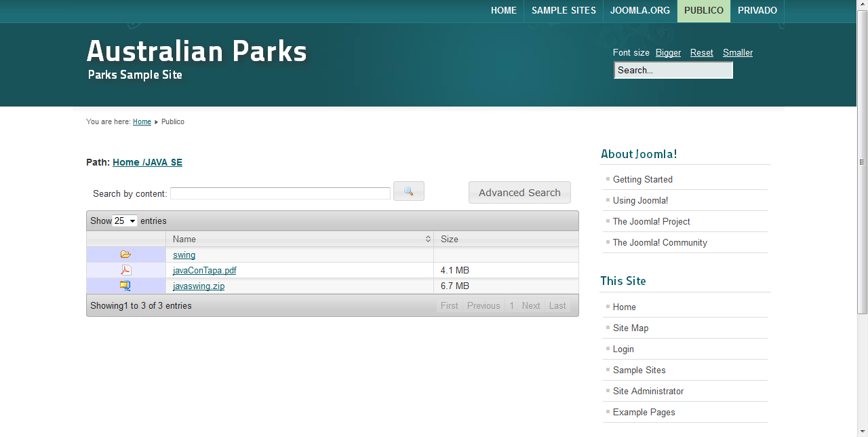868x437 pixels.
Task: Click the site Search... box in header
Action: tap(673, 70)
